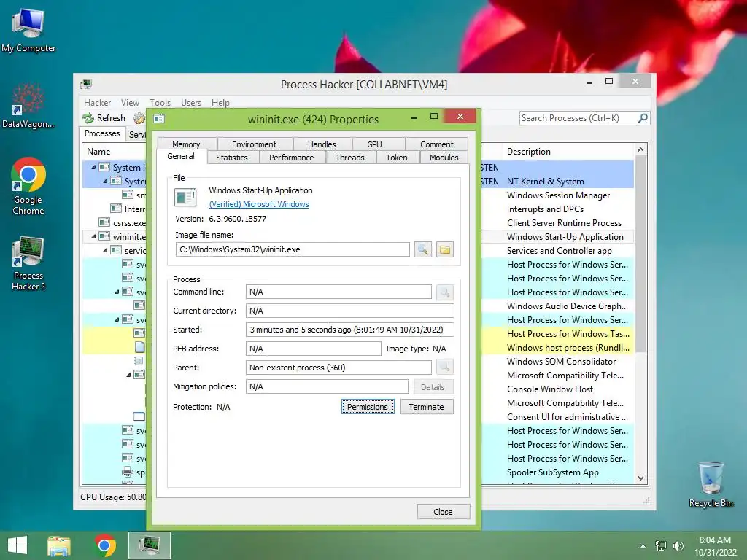747x560 pixels.
Task: Click the (Verified) Microsoft Windows link
Action: (259, 204)
